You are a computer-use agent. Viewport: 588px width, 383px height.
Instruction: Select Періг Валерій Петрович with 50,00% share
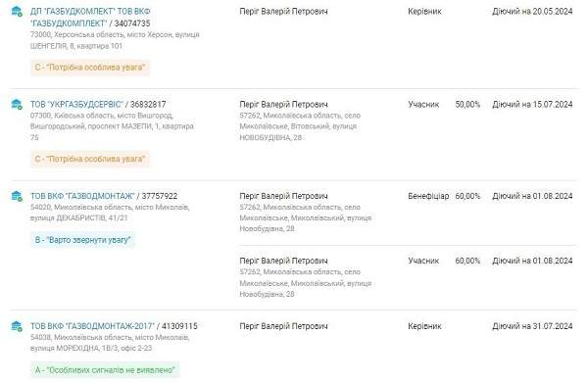coord(283,104)
